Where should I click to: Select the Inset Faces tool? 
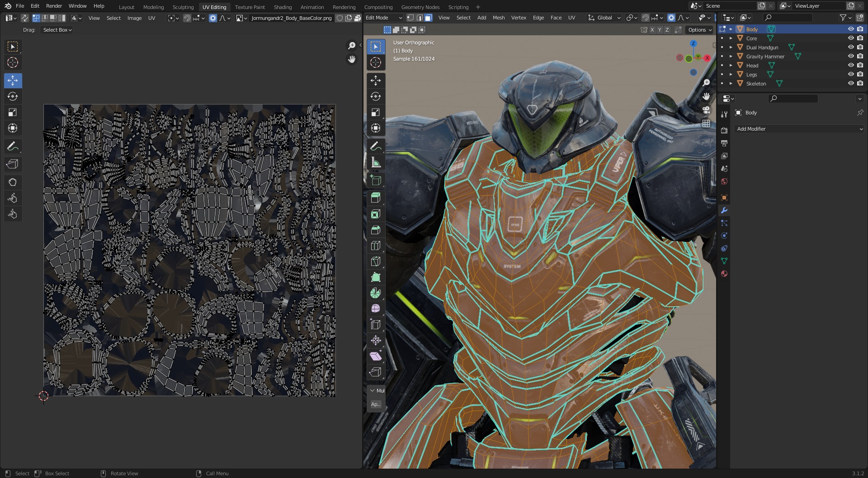tap(376, 214)
